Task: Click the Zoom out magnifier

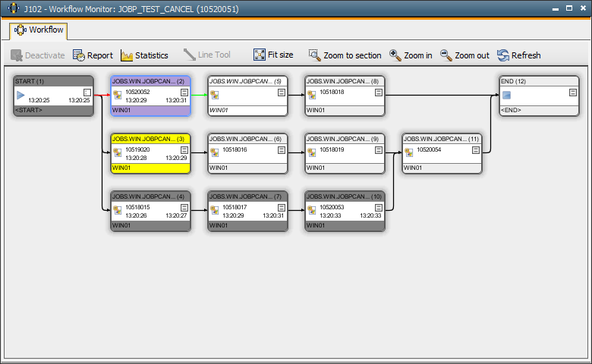Action: point(446,55)
